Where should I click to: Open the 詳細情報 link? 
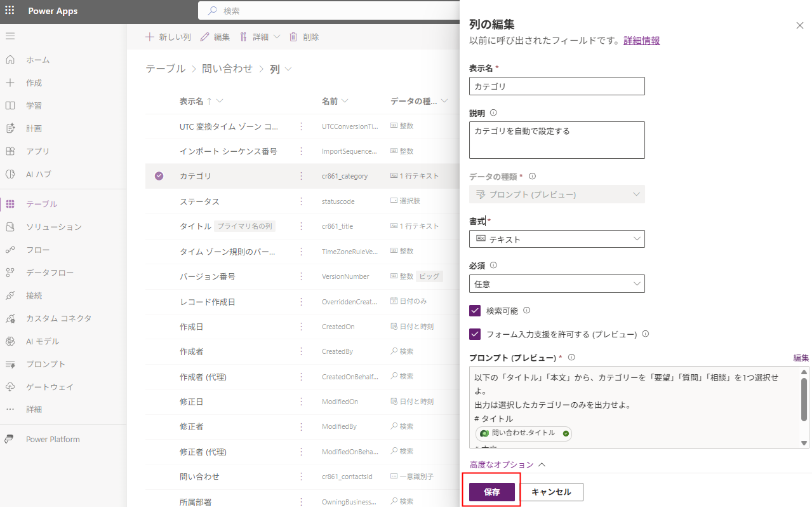(641, 41)
